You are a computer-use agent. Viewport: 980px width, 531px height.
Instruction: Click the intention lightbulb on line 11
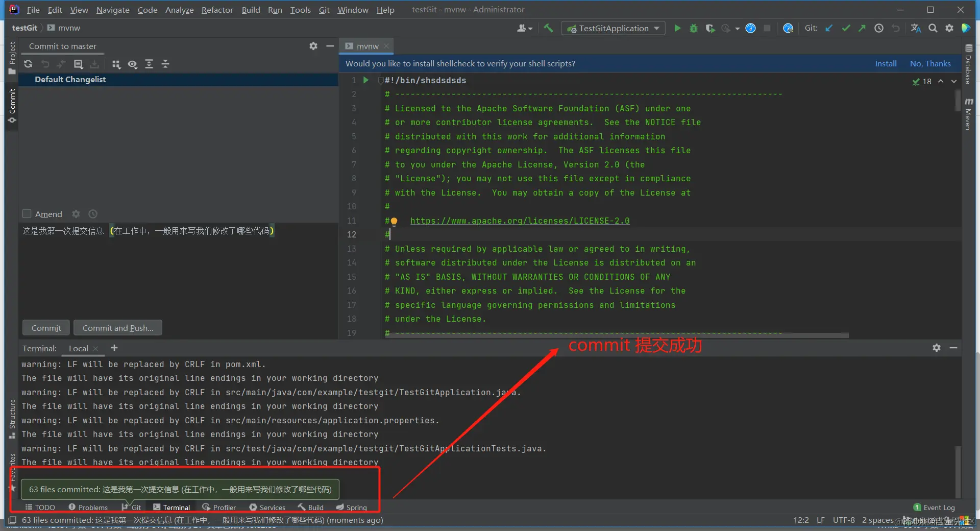[x=394, y=221]
